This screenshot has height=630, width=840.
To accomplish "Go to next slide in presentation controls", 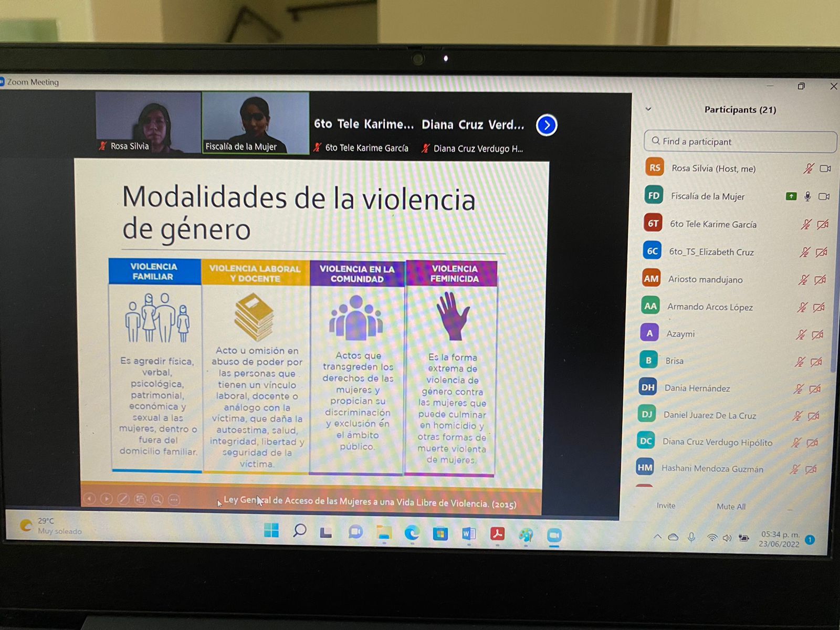I will pyautogui.click(x=107, y=498).
